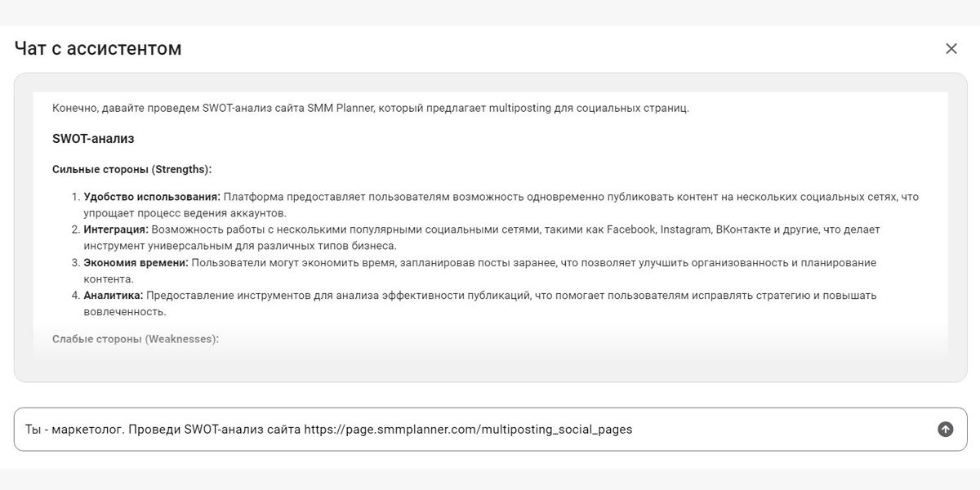Select the circular send icon in the input bar

click(945, 428)
